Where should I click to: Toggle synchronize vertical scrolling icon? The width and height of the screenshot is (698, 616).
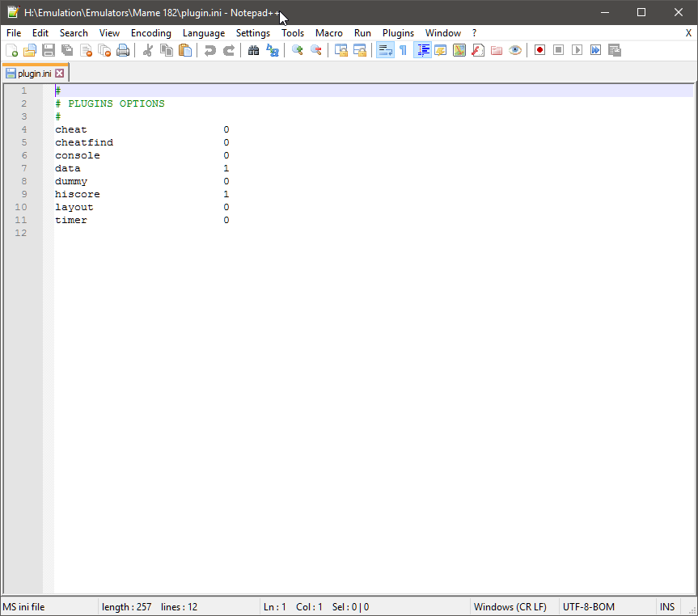[x=341, y=50]
